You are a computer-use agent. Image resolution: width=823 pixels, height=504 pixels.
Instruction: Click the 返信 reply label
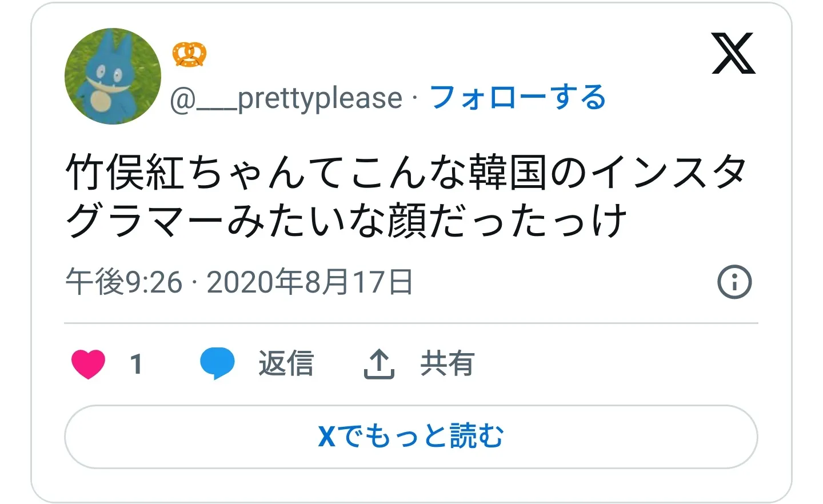coord(286,363)
